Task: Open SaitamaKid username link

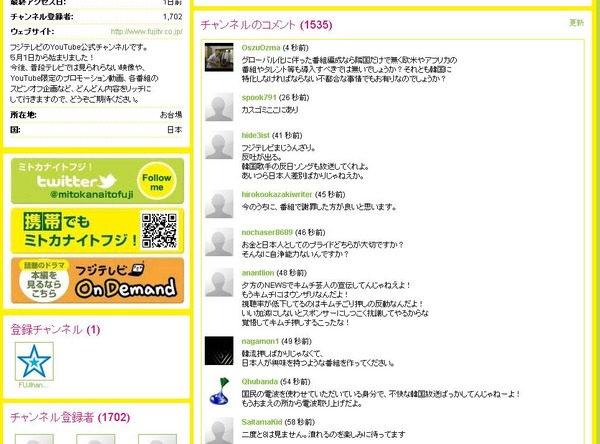Action: [x=262, y=422]
